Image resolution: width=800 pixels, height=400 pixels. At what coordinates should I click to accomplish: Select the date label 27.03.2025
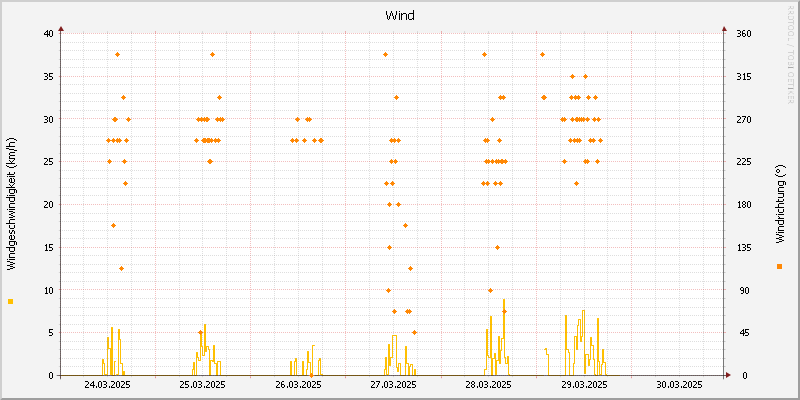(x=393, y=384)
